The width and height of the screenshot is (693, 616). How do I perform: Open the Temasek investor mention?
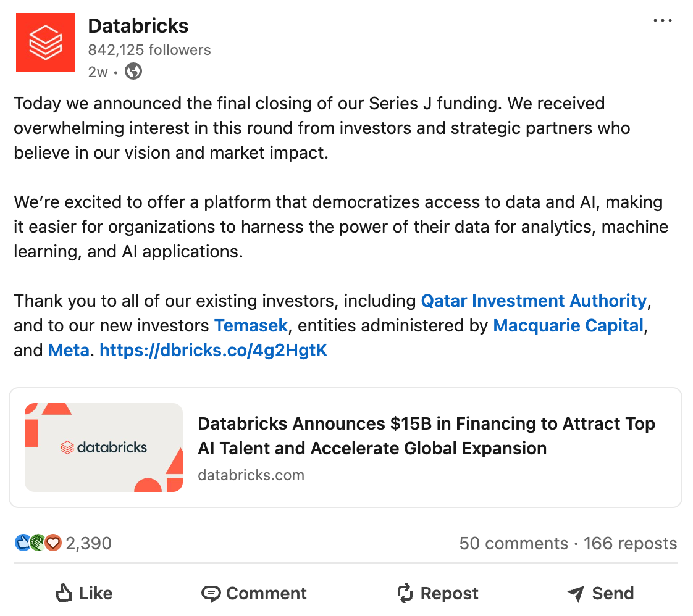[x=250, y=325]
